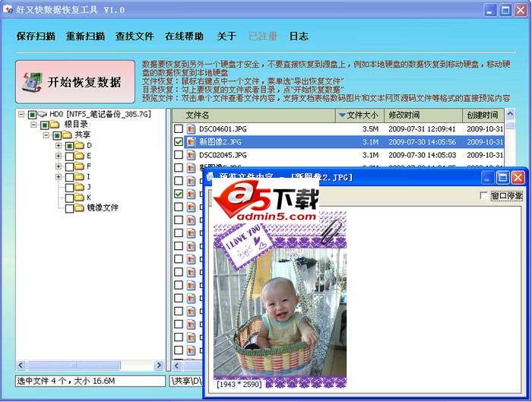Select the DSC04601.JPG file row

[x=338, y=129]
